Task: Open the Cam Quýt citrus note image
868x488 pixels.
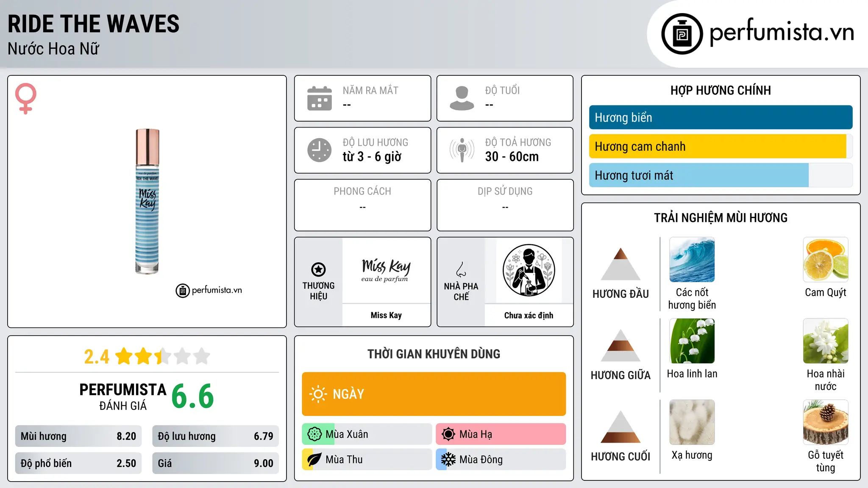Action: [x=826, y=260]
